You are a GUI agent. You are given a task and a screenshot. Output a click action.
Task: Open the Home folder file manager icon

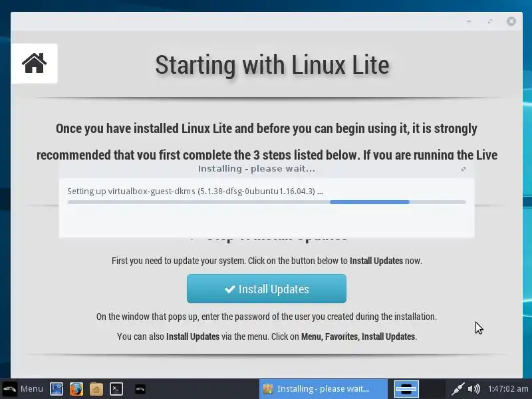point(96,389)
